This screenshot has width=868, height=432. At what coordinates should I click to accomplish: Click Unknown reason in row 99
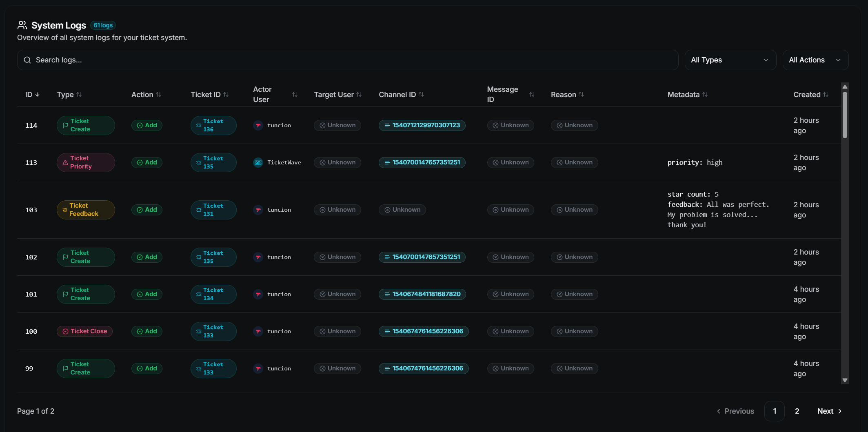coord(575,368)
